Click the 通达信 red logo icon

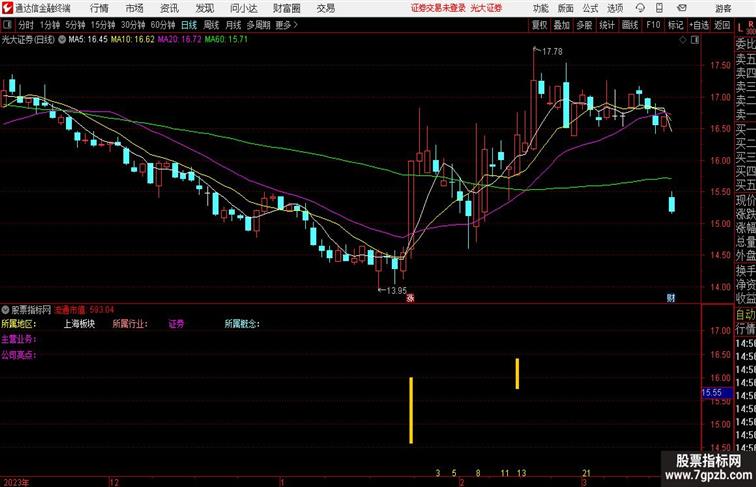(7, 8)
